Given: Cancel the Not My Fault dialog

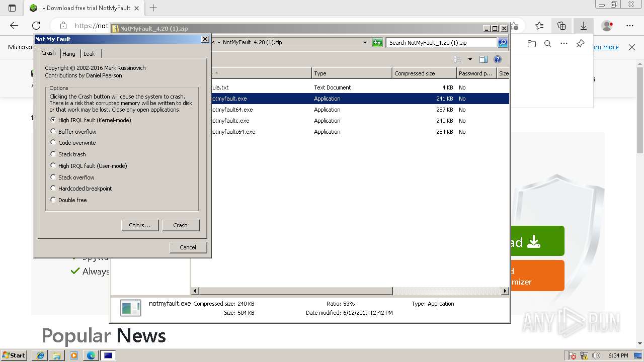Looking at the screenshot, I should point(188,247).
